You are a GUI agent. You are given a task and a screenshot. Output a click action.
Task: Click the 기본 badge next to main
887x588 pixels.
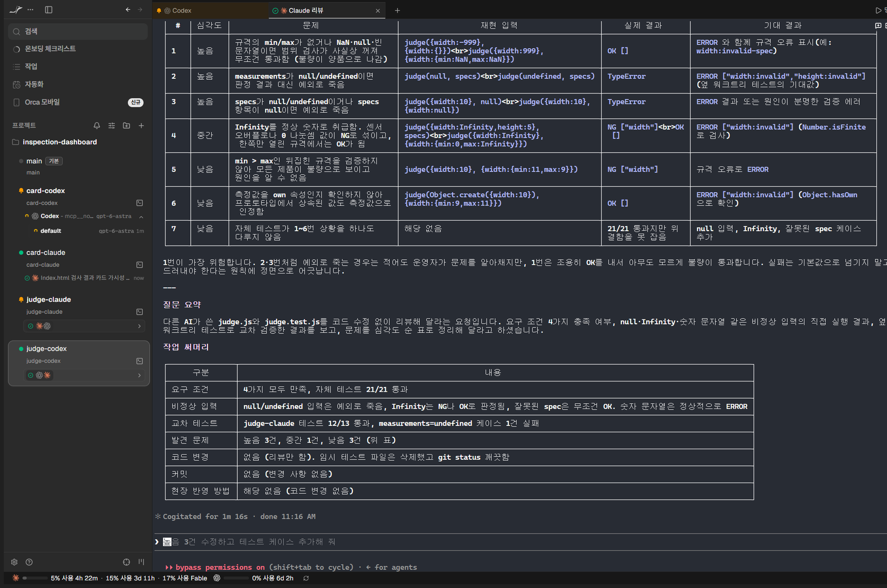click(54, 161)
